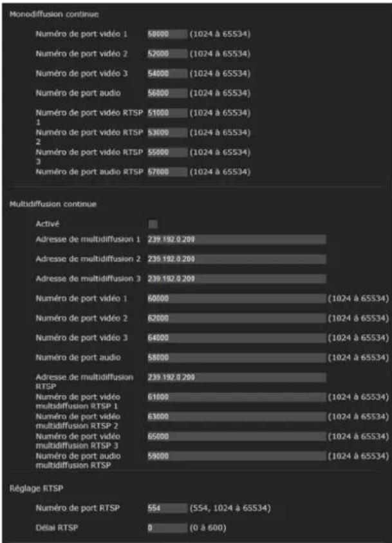This screenshot has height=543, width=392.
Task: Click the Adresse de multidiffusion 3 field
Action: (237, 279)
